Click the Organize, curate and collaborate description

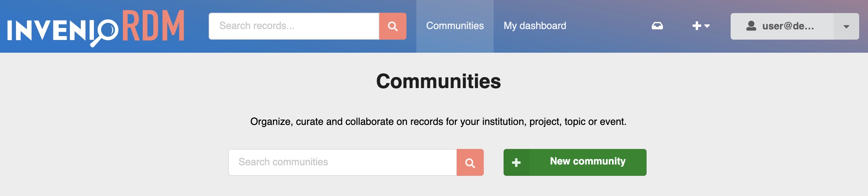pyautogui.click(x=438, y=122)
